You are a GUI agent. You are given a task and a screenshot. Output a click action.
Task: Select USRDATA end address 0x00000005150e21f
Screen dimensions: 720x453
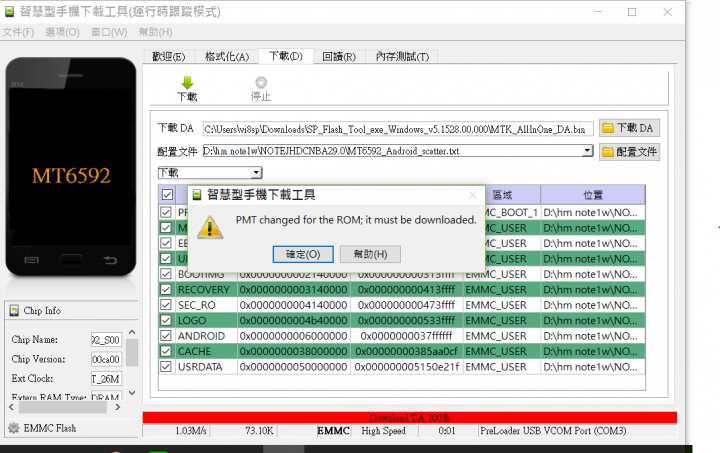click(407, 367)
